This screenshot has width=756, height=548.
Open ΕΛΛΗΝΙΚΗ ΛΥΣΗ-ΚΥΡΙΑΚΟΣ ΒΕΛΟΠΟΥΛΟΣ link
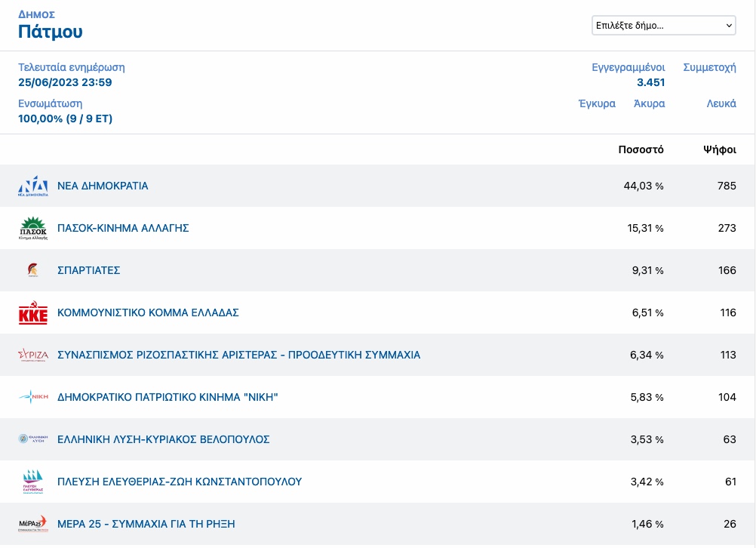[x=164, y=439]
